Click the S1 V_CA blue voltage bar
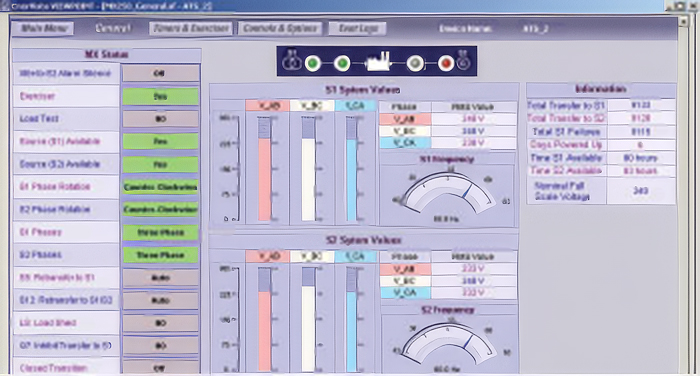 click(351, 169)
